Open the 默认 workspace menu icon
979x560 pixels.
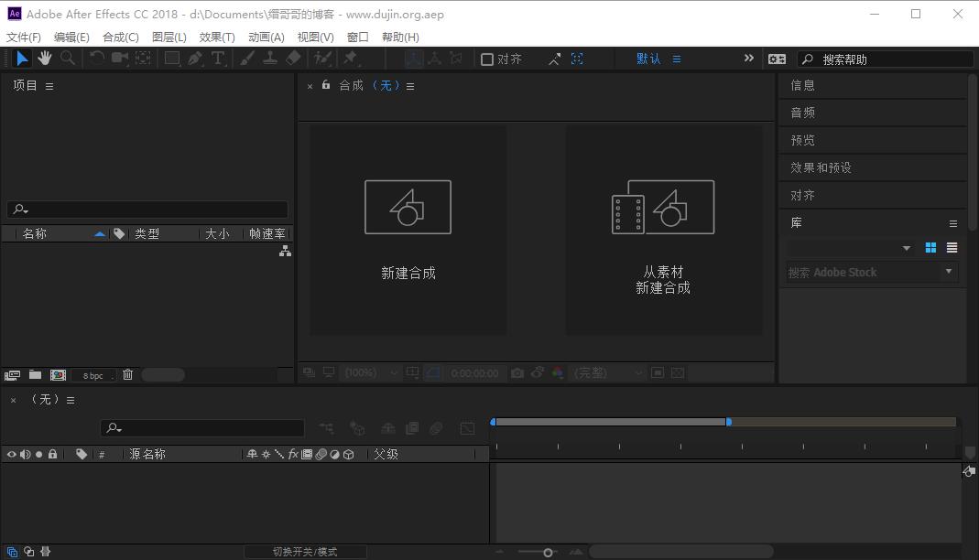tap(676, 59)
